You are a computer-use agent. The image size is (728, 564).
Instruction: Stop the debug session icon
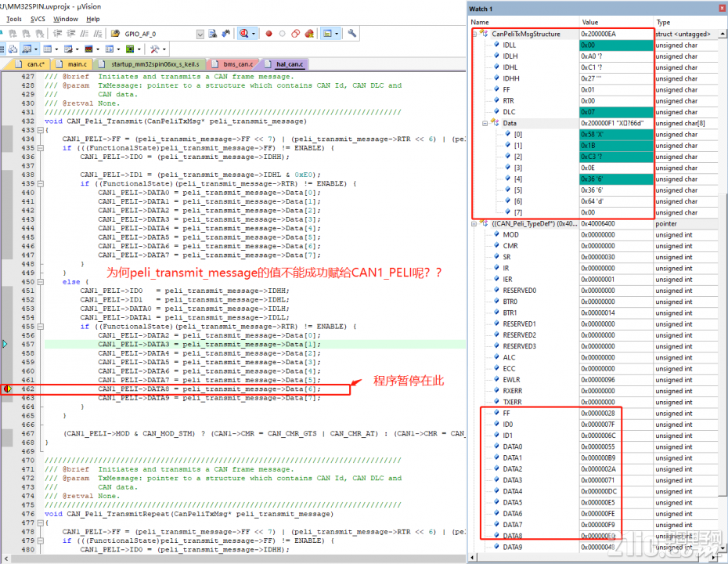pyautogui.click(x=243, y=34)
